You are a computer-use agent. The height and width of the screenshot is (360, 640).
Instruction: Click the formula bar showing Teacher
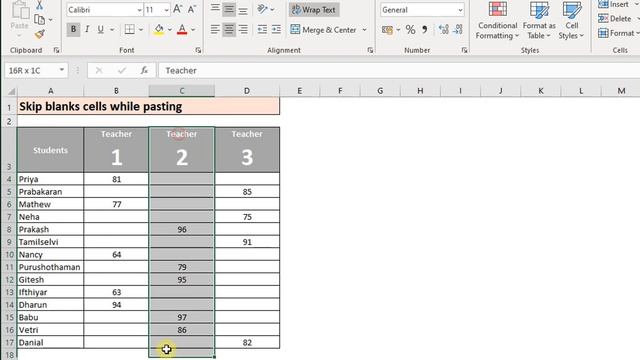click(x=399, y=71)
